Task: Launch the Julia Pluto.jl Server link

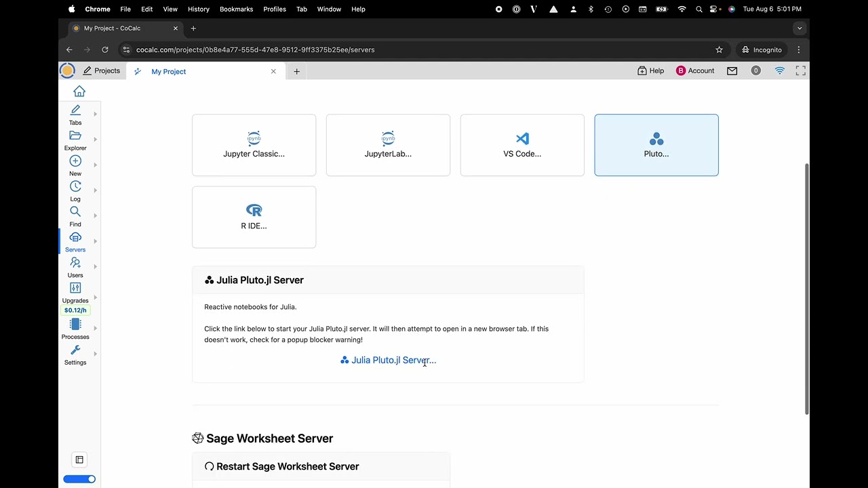Action: pyautogui.click(x=389, y=360)
